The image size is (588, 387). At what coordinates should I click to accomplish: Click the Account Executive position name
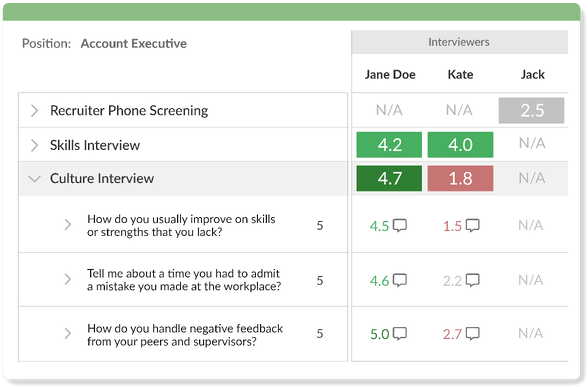134,44
